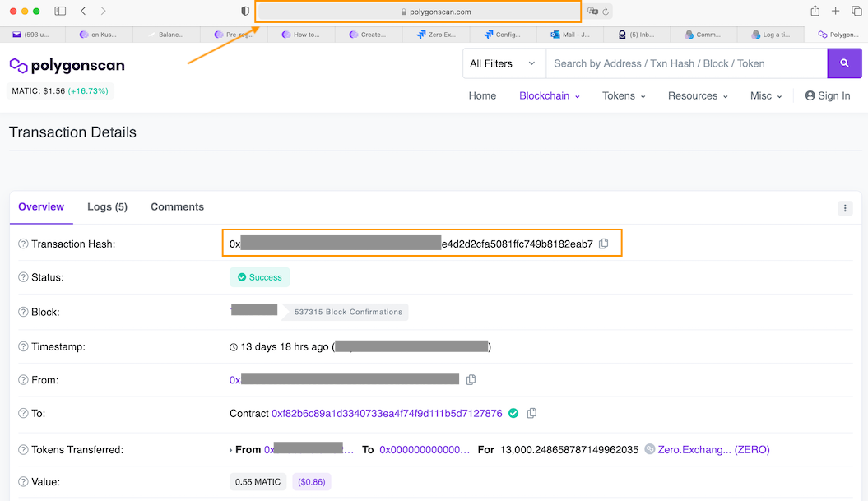868x501 pixels.
Task: Click help icon beside Status
Action: point(23,276)
